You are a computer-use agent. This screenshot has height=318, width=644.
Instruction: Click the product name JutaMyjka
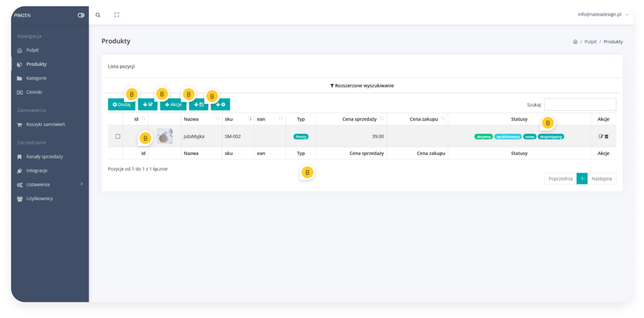pyautogui.click(x=194, y=137)
